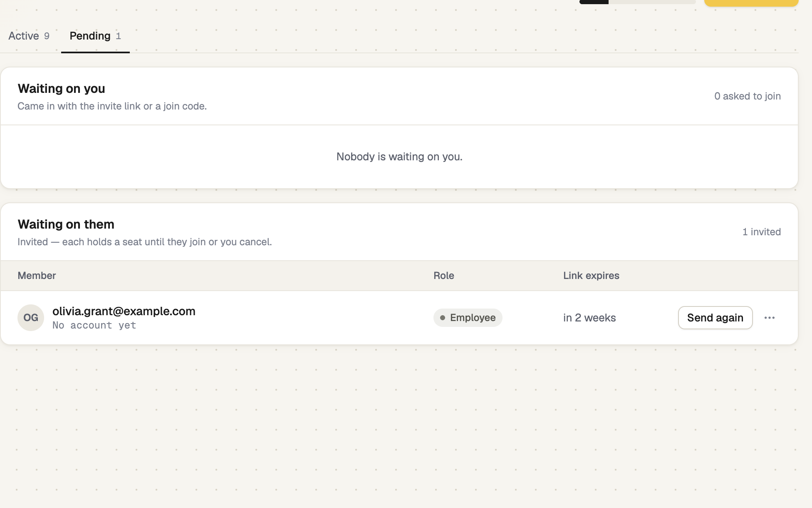
Task: Click the invite link description text
Action: point(112,106)
